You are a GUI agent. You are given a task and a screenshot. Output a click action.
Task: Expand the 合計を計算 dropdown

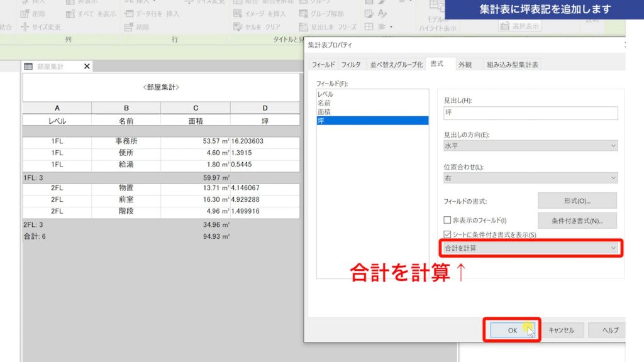point(531,248)
